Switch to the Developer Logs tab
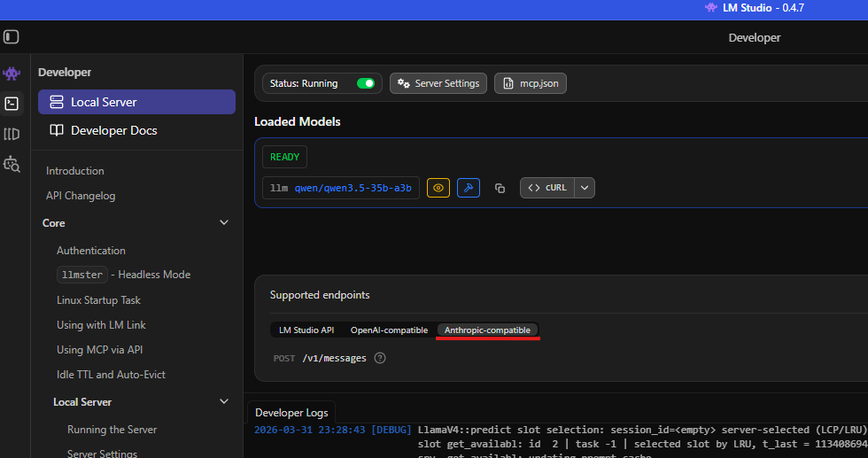 pos(291,413)
